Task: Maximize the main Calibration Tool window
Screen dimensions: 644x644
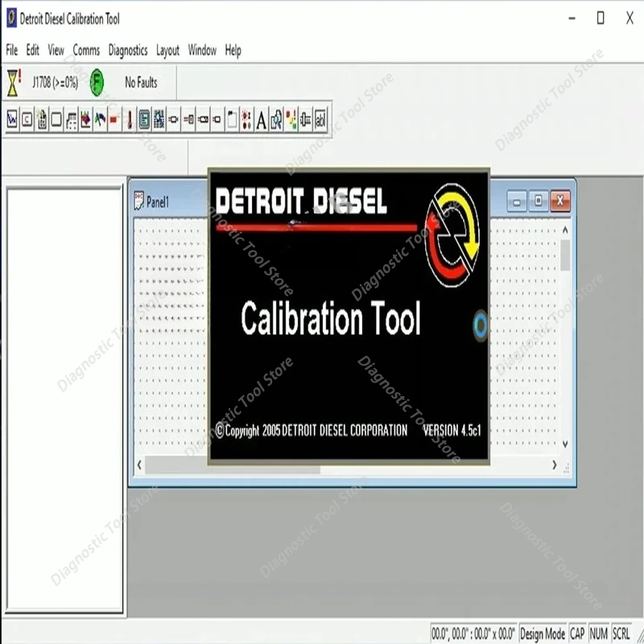Action: [x=601, y=19]
